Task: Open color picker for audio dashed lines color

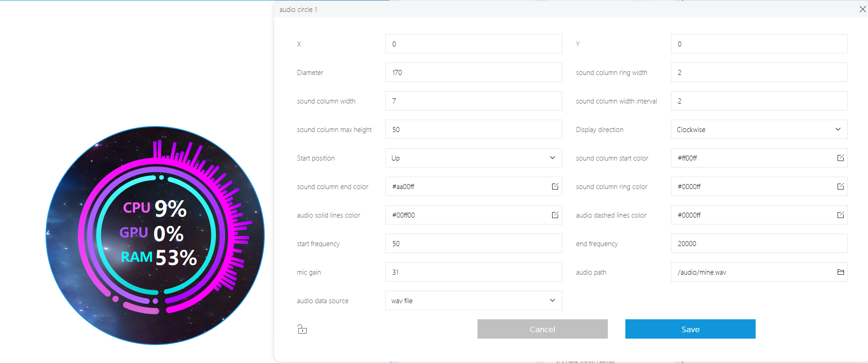Action: pyautogui.click(x=840, y=215)
